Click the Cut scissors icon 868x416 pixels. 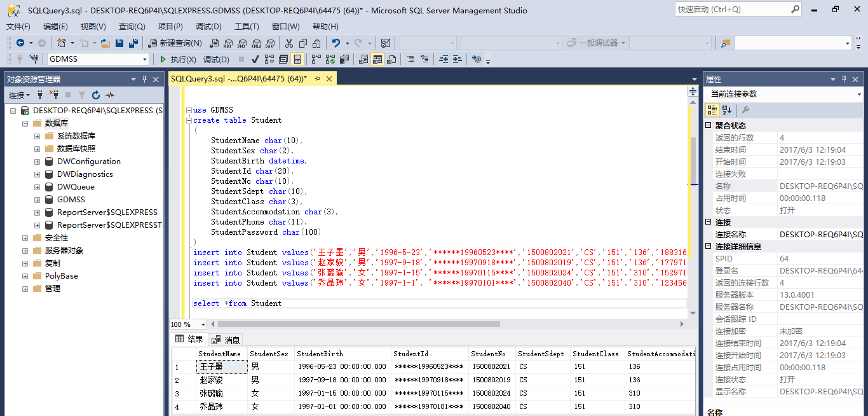click(289, 43)
